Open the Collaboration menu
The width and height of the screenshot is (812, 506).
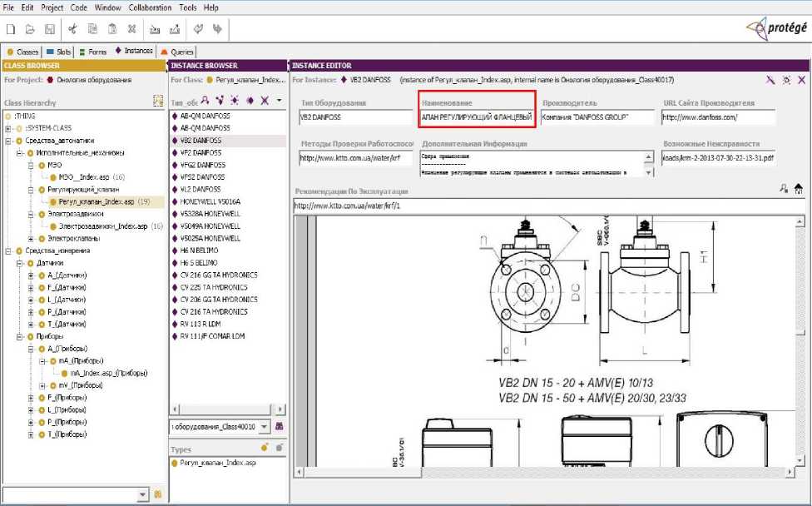click(151, 7)
